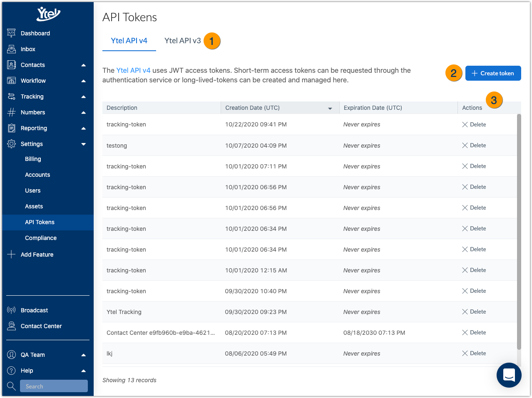Delete the 10/22/2020 tracking-token
Screen dimensions: 532x398
pyautogui.click(x=474, y=125)
